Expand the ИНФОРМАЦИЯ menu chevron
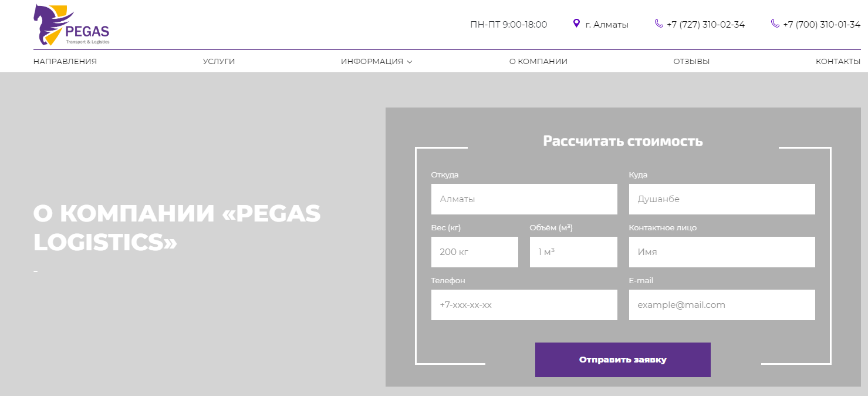This screenshot has width=868, height=396. click(x=410, y=62)
